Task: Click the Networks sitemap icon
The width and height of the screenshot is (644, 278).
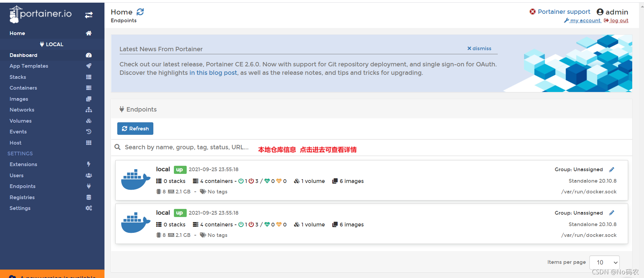Action: [x=89, y=110]
